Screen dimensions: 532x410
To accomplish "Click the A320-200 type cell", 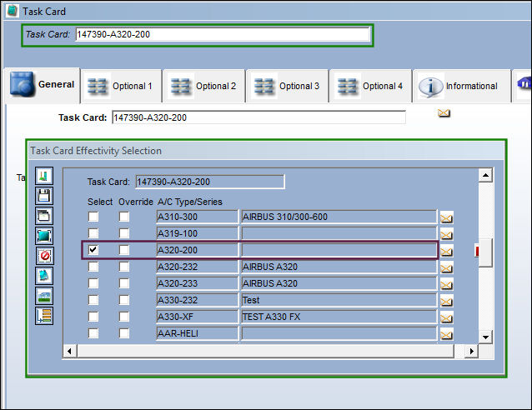I will click(x=198, y=250).
